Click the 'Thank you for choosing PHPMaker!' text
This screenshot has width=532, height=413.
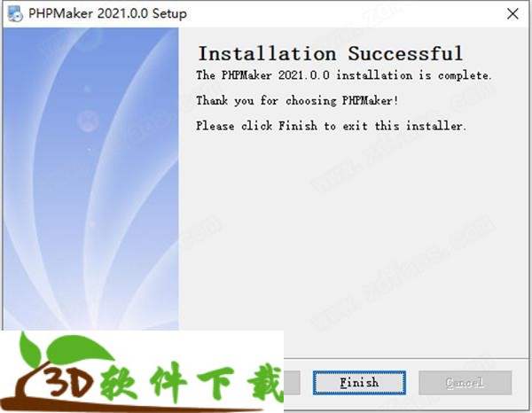297,100
